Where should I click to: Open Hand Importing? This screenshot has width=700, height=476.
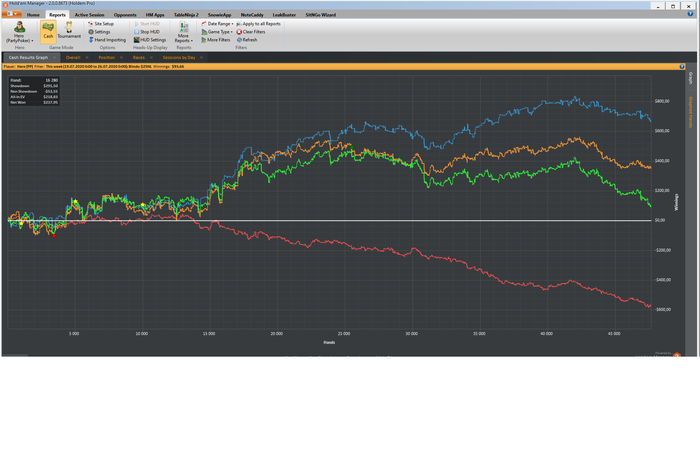(108, 40)
